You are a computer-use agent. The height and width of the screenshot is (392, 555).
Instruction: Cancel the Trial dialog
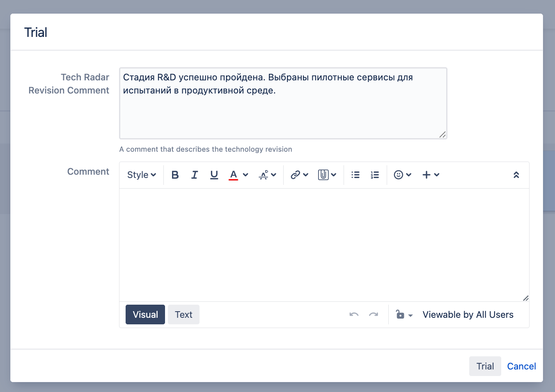point(521,366)
